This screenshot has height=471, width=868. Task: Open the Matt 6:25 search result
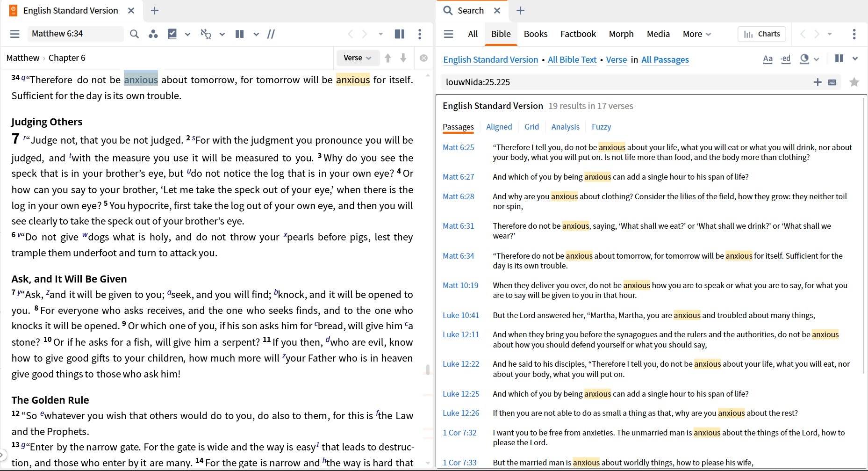[x=459, y=147]
